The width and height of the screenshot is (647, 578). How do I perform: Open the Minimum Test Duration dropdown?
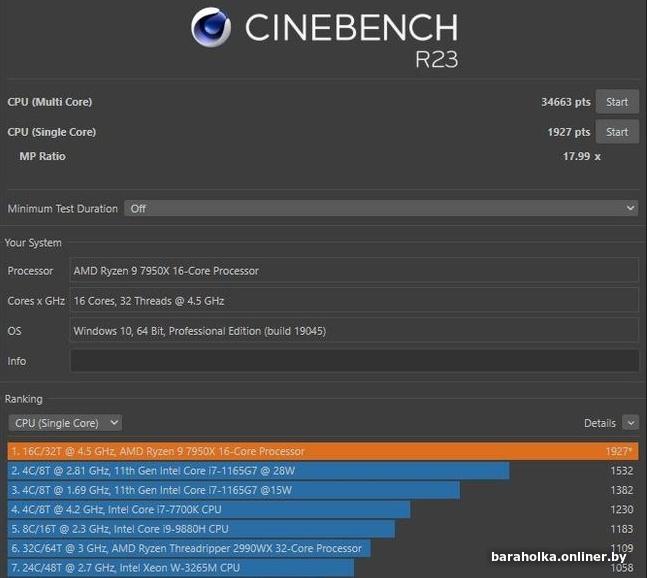pos(381,208)
